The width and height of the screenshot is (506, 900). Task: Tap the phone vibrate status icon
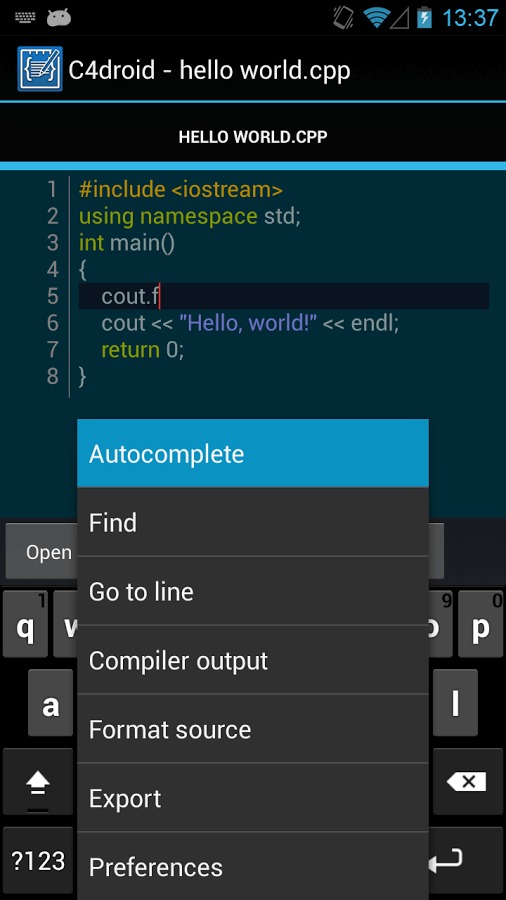(344, 18)
